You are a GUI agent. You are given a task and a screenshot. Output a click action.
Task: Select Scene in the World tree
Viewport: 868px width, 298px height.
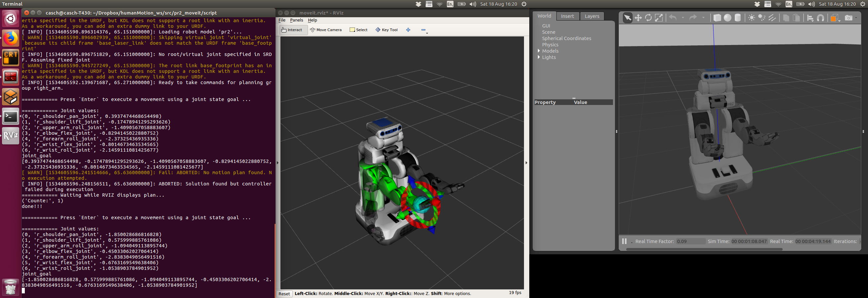[x=548, y=32]
